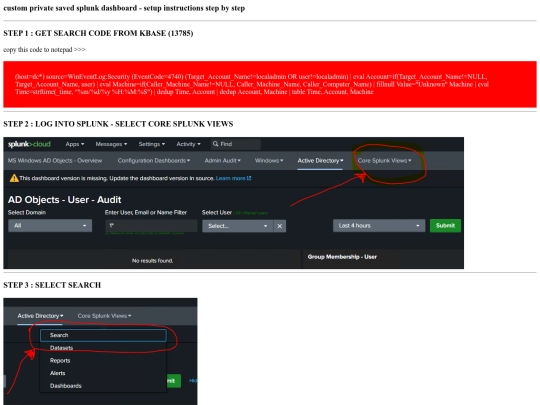
Task: Open the Activity dropdown
Action: [x=188, y=144]
